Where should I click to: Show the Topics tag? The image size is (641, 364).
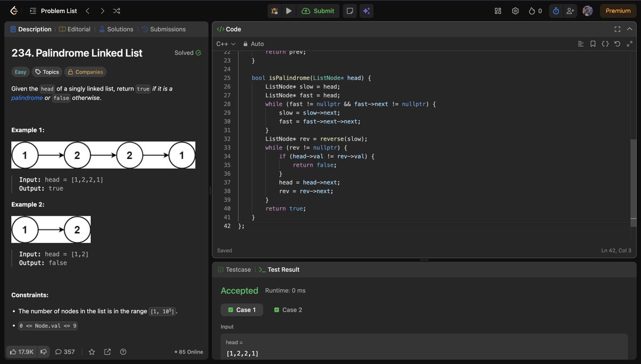pyautogui.click(x=47, y=72)
